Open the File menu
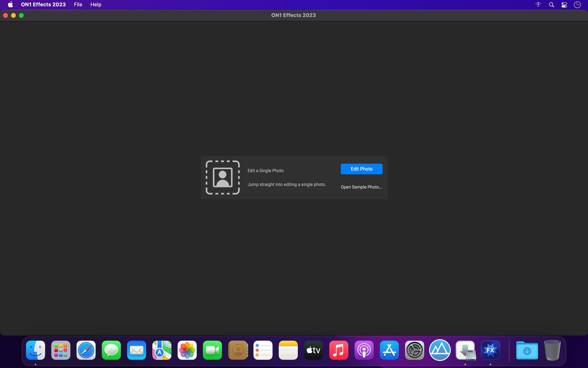 (78, 5)
